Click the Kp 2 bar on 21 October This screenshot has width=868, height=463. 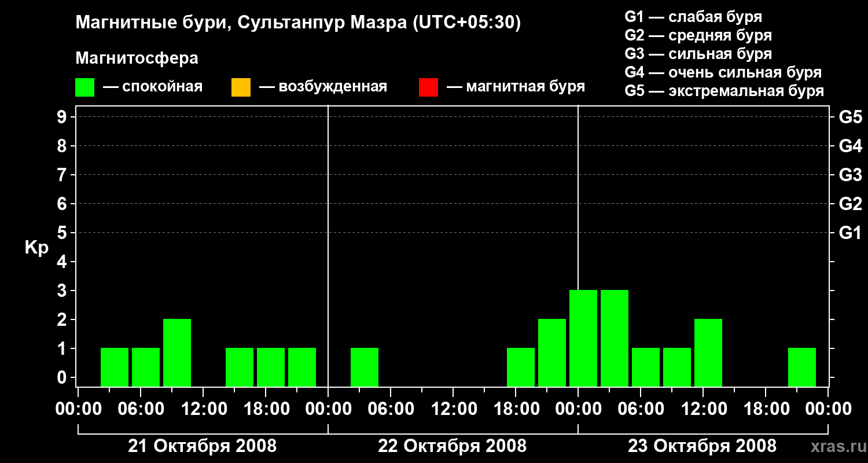pyautogui.click(x=177, y=352)
